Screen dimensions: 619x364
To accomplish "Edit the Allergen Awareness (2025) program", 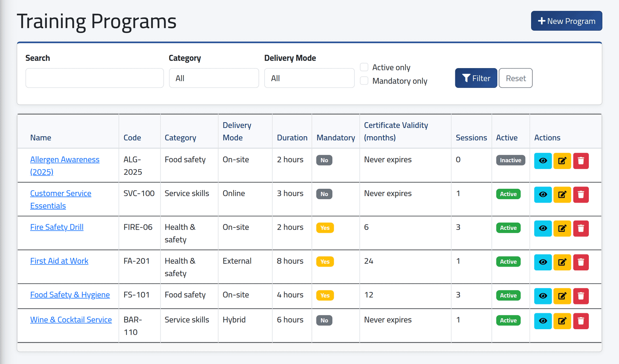I will pos(562,161).
